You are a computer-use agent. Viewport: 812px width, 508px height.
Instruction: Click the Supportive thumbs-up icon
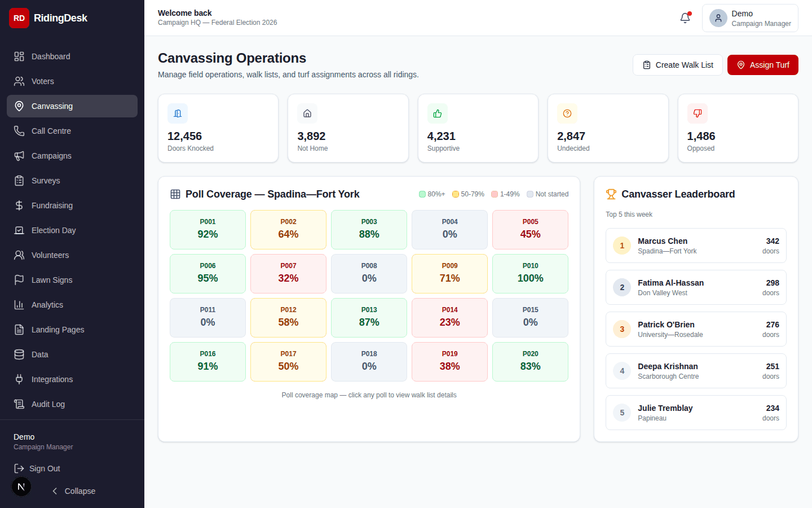[x=437, y=113]
